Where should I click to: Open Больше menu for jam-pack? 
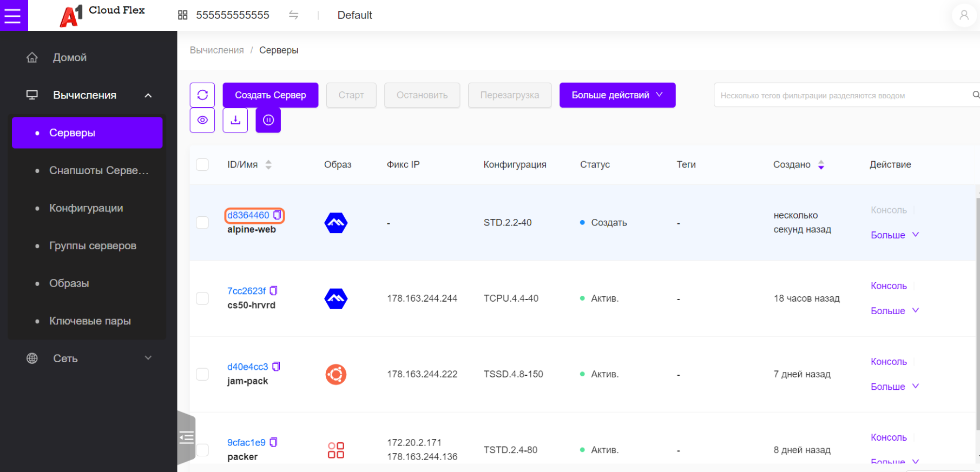(x=895, y=387)
